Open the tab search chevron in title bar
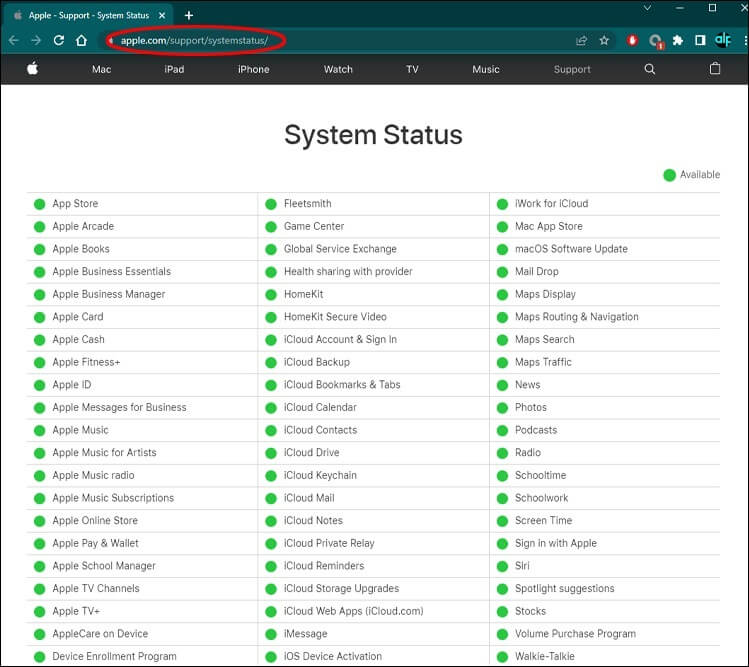The height and width of the screenshot is (667, 749). (x=647, y=8)
